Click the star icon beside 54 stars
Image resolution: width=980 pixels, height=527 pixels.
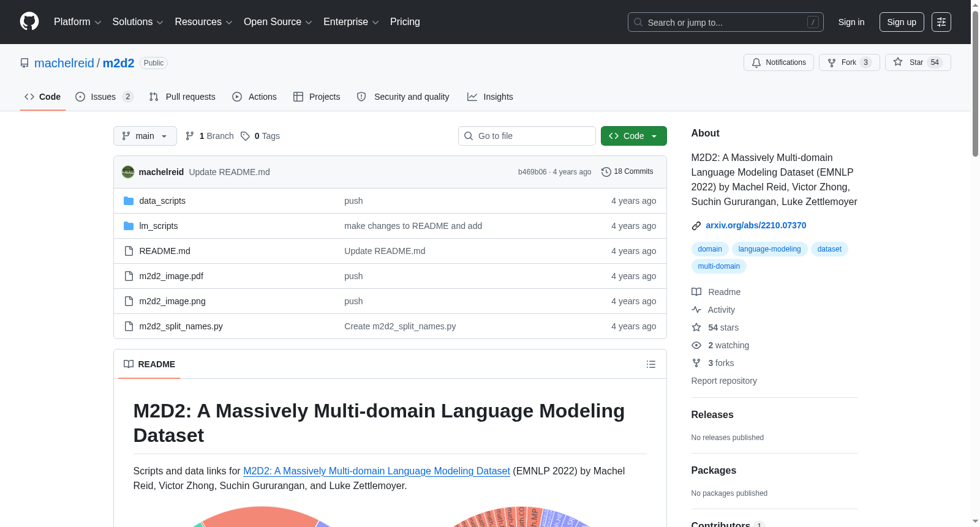point(696,327)
